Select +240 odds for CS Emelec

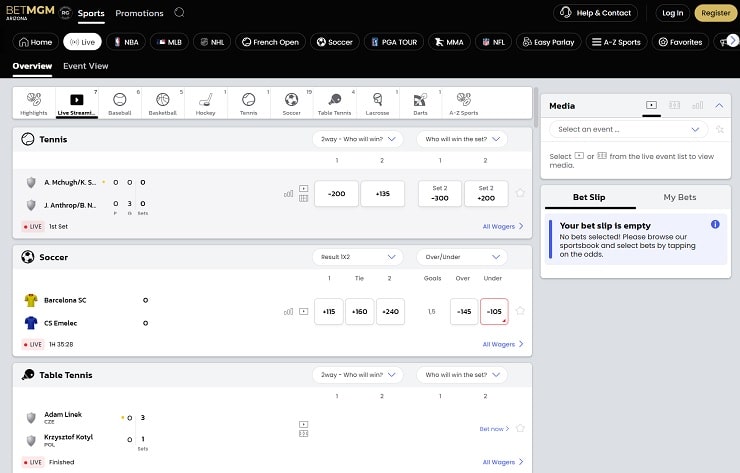click(x=390, y=312)
